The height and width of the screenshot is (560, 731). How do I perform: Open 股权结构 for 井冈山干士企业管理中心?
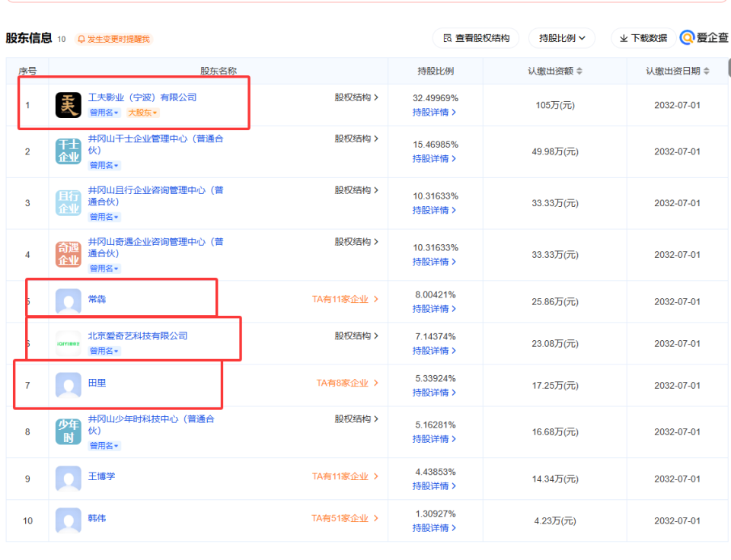click(x=358, y=138)
